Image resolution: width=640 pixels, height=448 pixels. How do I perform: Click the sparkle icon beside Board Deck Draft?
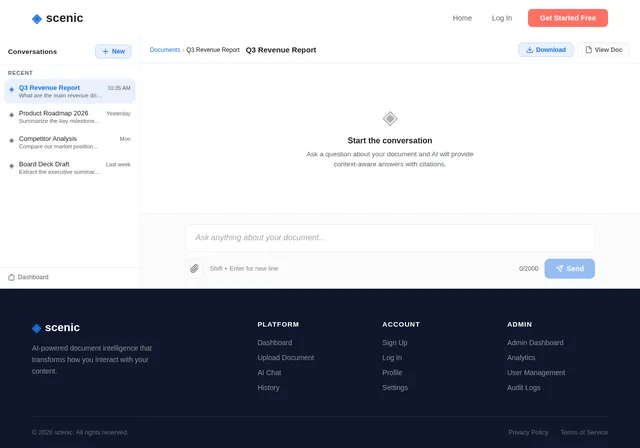[x=11, y=166]
